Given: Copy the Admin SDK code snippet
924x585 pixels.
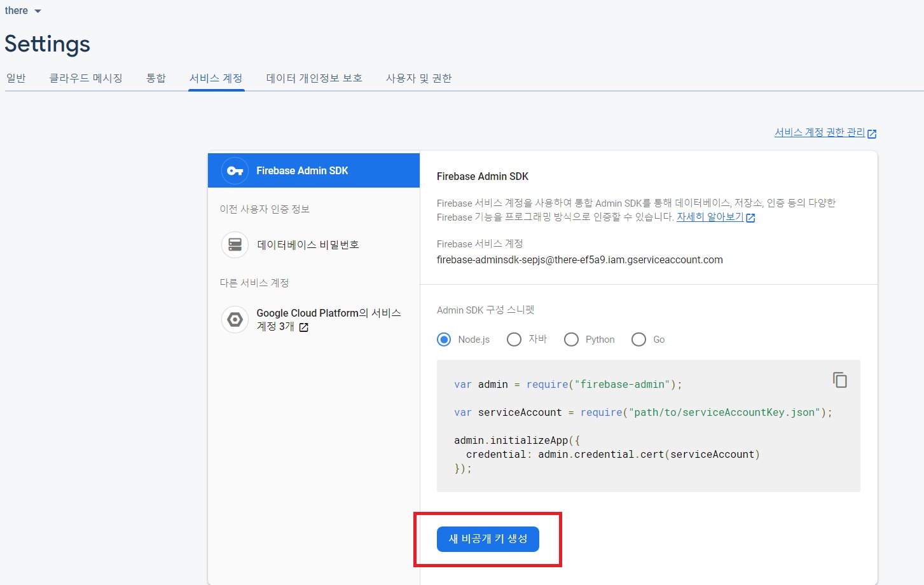Looking at the screenshot, I should (x=840, y=380).
